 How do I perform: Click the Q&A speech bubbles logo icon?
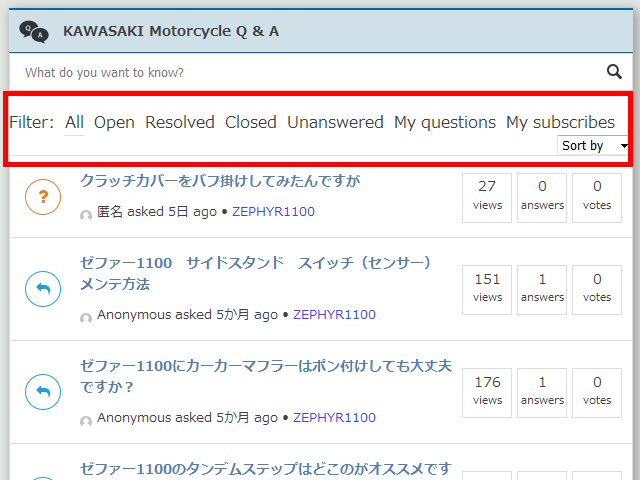(x=34, y=32)
